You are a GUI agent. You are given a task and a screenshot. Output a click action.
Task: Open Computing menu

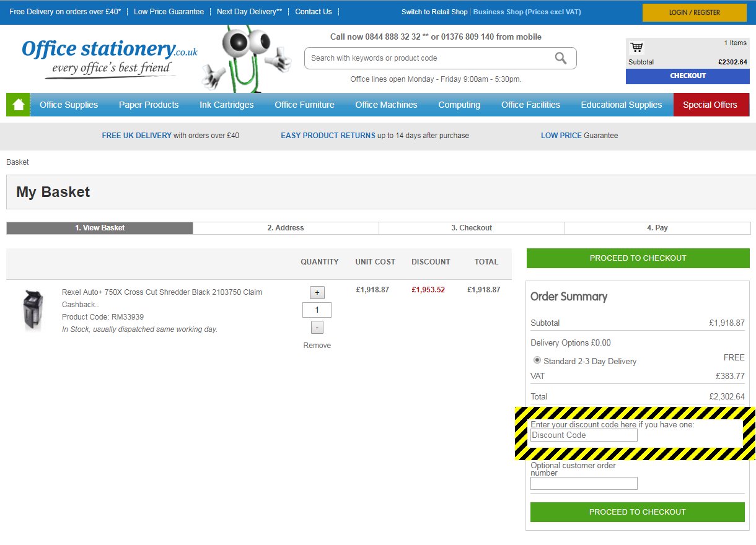(x=459, y=105)
